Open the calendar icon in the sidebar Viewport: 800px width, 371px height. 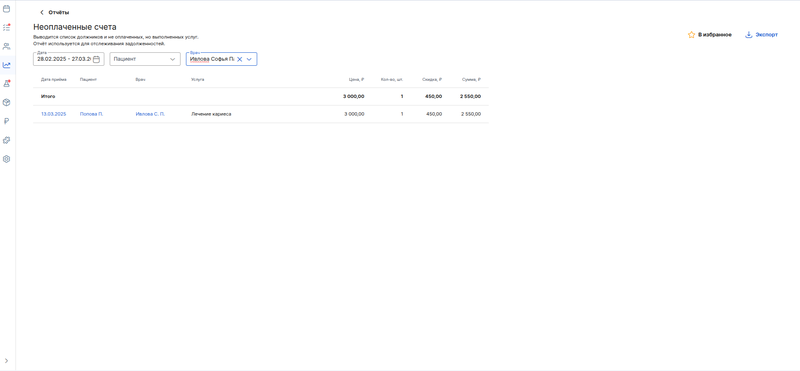coord(7,9)
